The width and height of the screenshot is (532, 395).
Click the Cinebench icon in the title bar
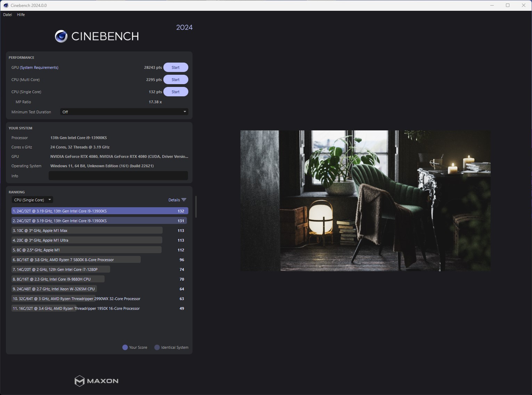click(x=5, y=5)
